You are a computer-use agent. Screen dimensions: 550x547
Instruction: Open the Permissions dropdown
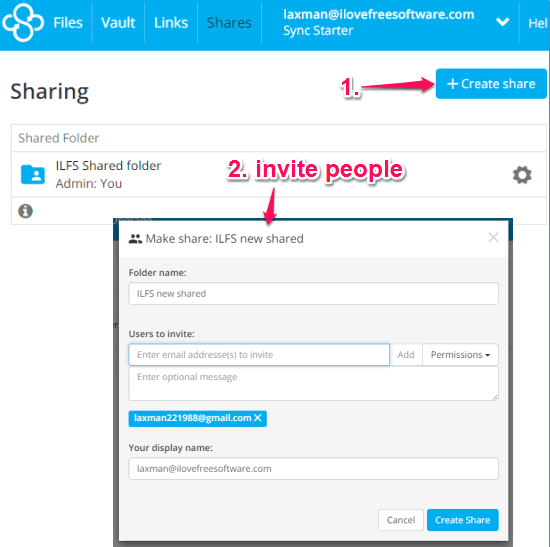(460, 355)
